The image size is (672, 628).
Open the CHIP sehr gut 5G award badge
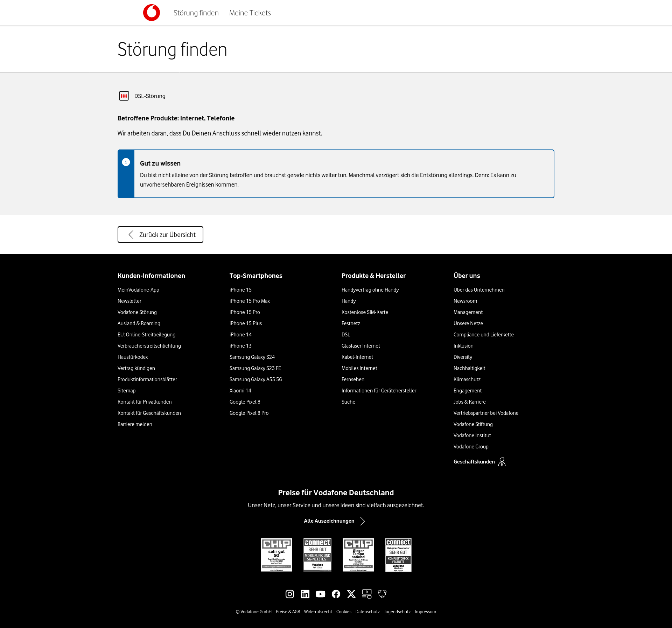(x=276, y=555)
